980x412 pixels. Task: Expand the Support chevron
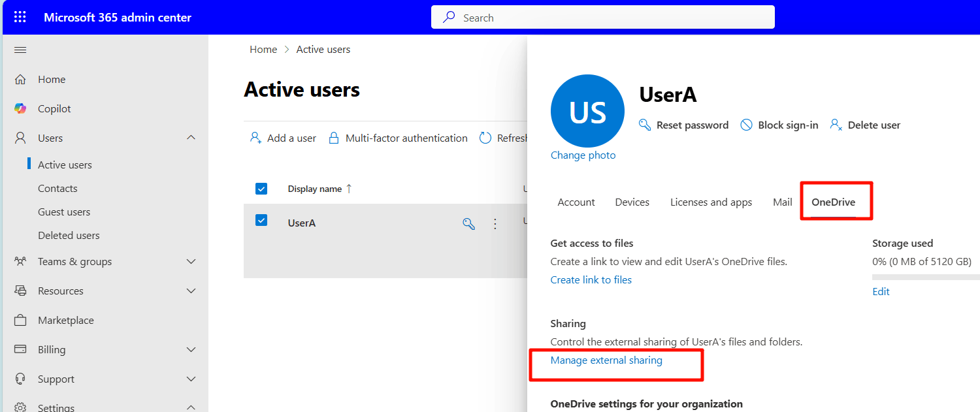[x=191, y=379]
